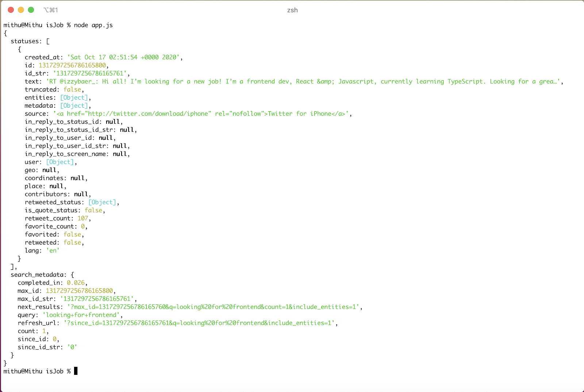This screenshot has width=584, height=392.
Task: Click the zsh window title
Action: point(292,10)
